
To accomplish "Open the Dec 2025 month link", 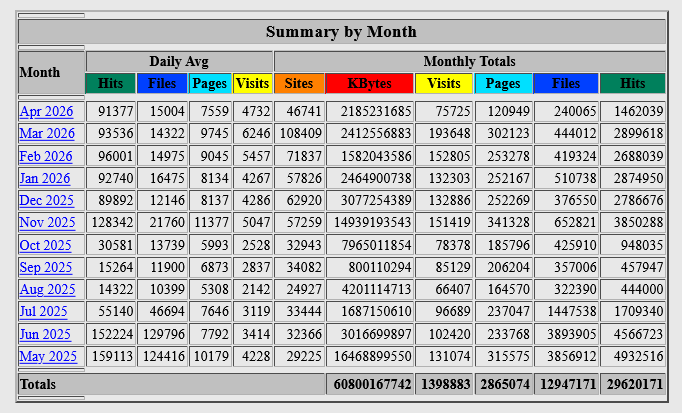I will point(47,200).
